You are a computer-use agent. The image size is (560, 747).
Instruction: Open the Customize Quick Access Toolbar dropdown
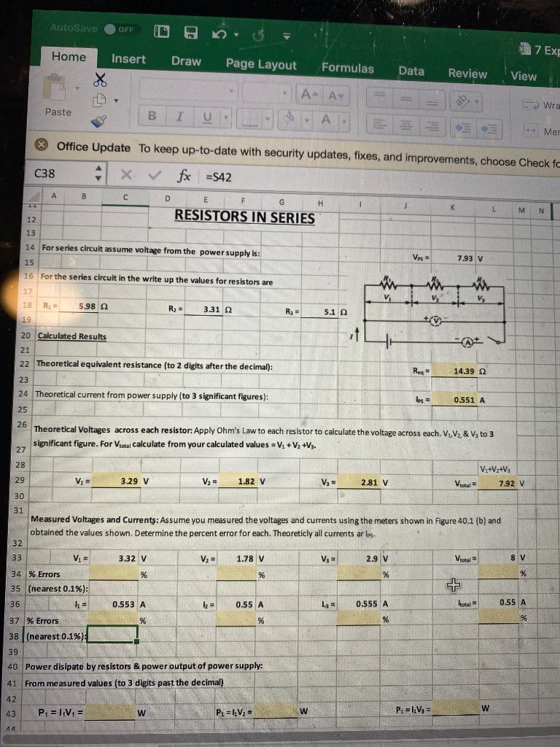[x=286, y=36]
